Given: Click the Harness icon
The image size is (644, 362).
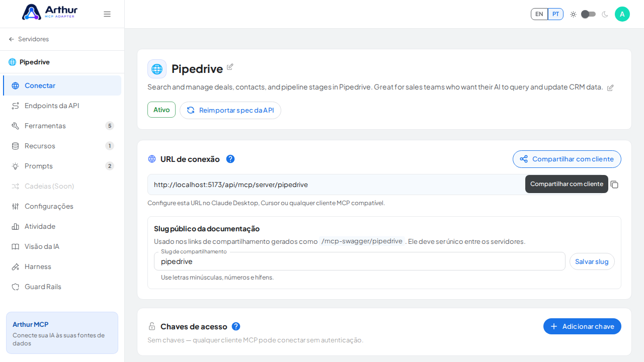Looking at the screenshot, I should click(15, 266).
